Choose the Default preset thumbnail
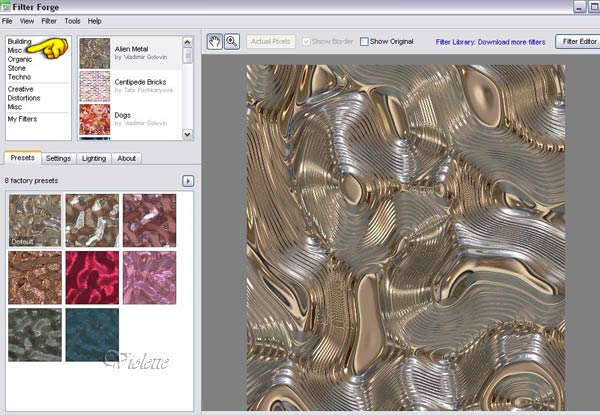 pyautogui.click(x=34, y=220)
